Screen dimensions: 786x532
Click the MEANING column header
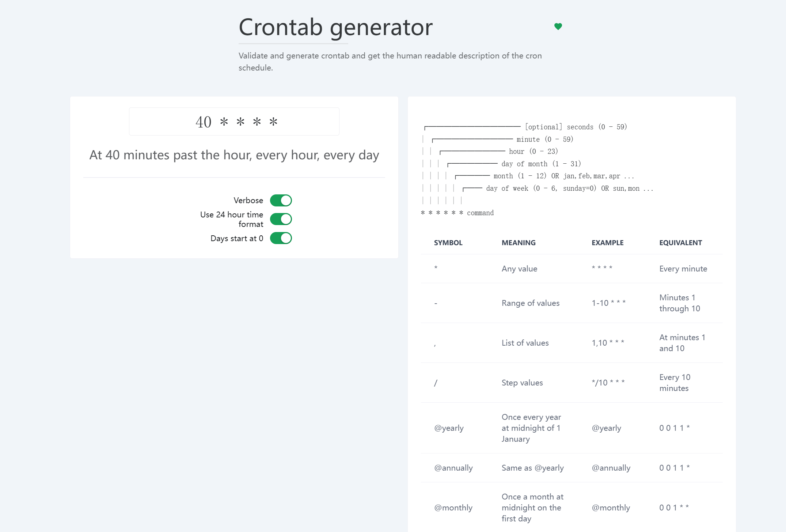pyautogui.click(x=519, y=243)
